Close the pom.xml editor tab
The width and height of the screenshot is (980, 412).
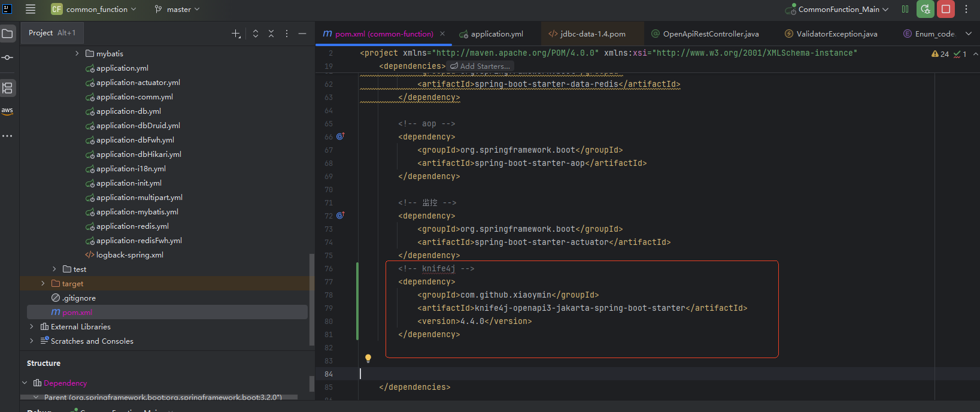(442, 34)
